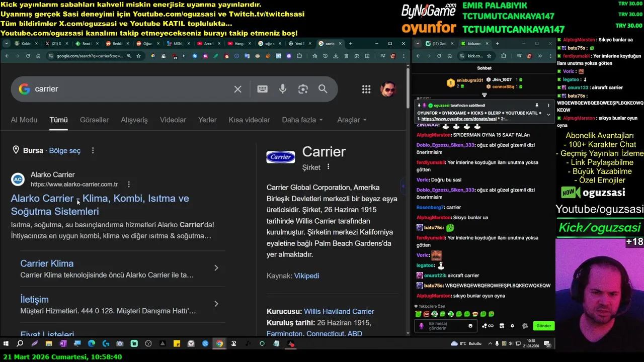Expand İletişim sitelink chevron
The height and width of the screenshot is (362, 644).
click(x=216, y=304)
